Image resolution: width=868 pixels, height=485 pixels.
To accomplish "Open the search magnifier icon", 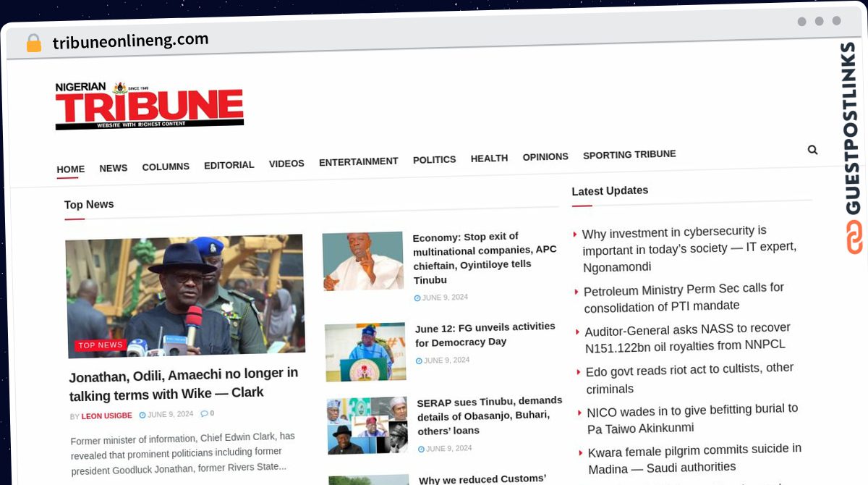I will point(812,150).
